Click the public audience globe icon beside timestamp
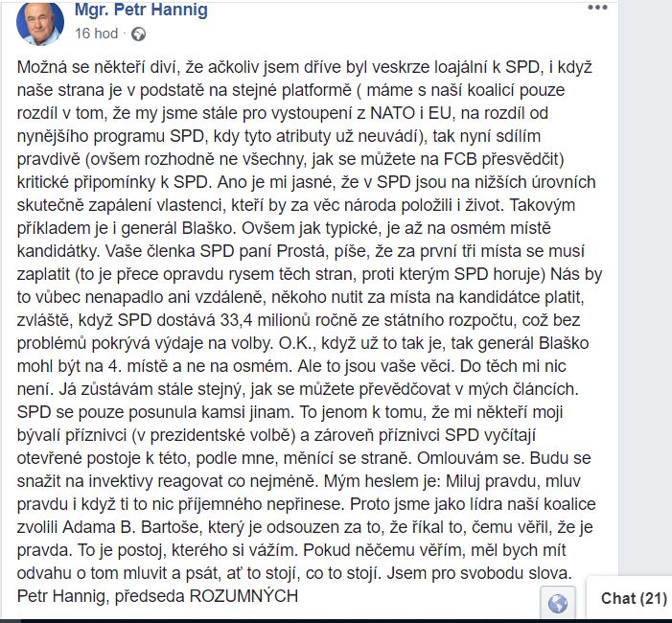Image resolution: width=672 pixels, height=623 pixels. (x=138, y=34)
